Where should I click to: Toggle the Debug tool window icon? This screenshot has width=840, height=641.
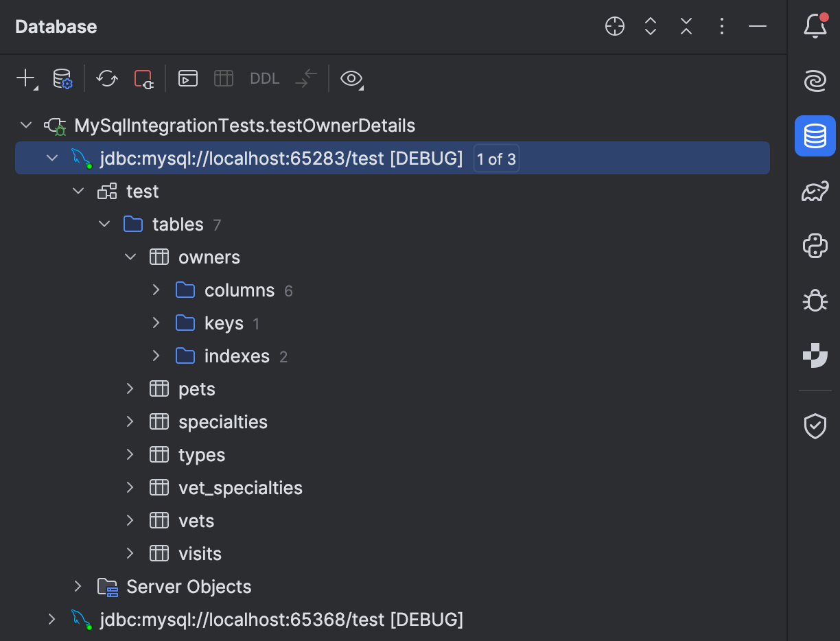coord(815,301)
